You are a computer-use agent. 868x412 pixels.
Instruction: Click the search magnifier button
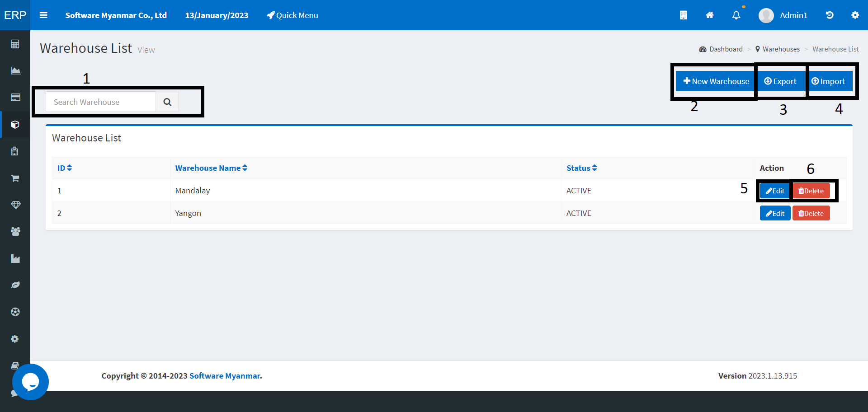point(167,102)
